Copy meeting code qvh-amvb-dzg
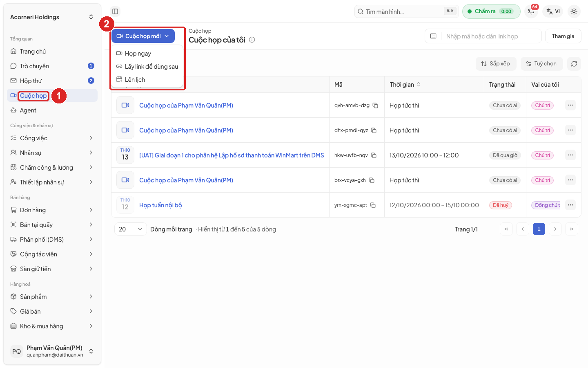The image size is (588, 368). point(375,105)
